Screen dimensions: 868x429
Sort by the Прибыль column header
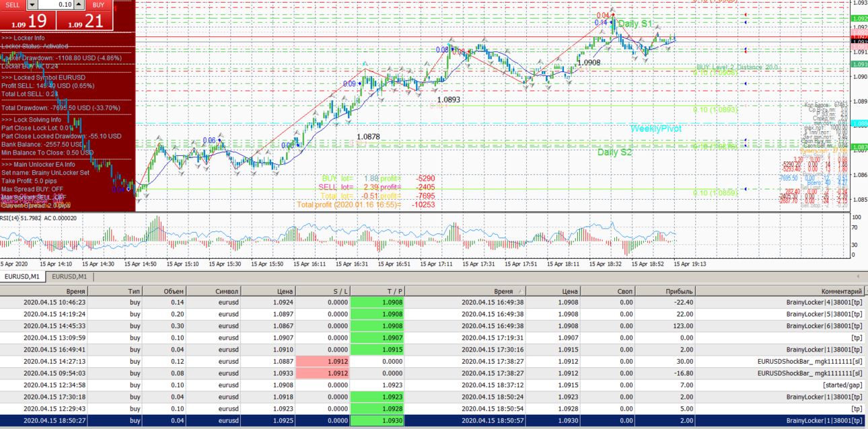pos(665,291)
